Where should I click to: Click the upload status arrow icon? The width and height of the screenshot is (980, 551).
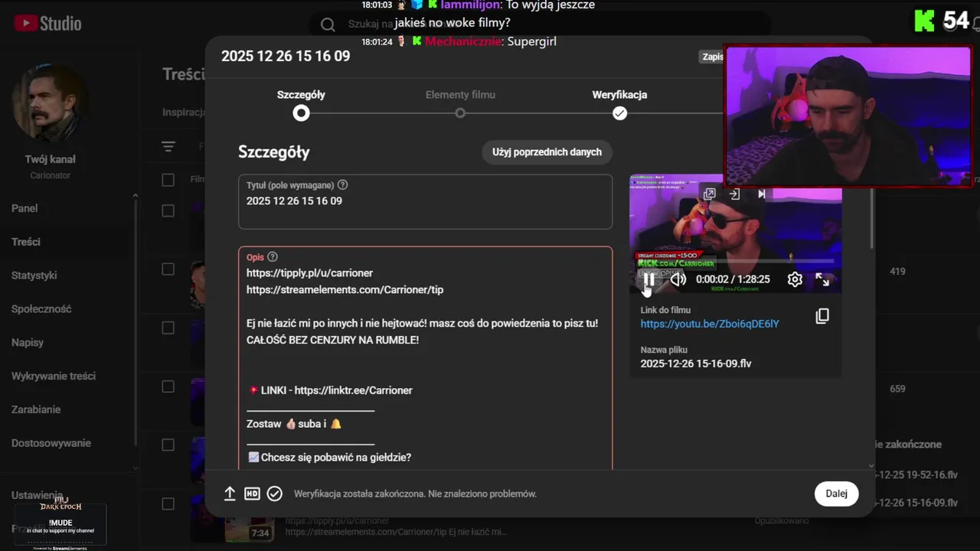click(x=230, y=494)
